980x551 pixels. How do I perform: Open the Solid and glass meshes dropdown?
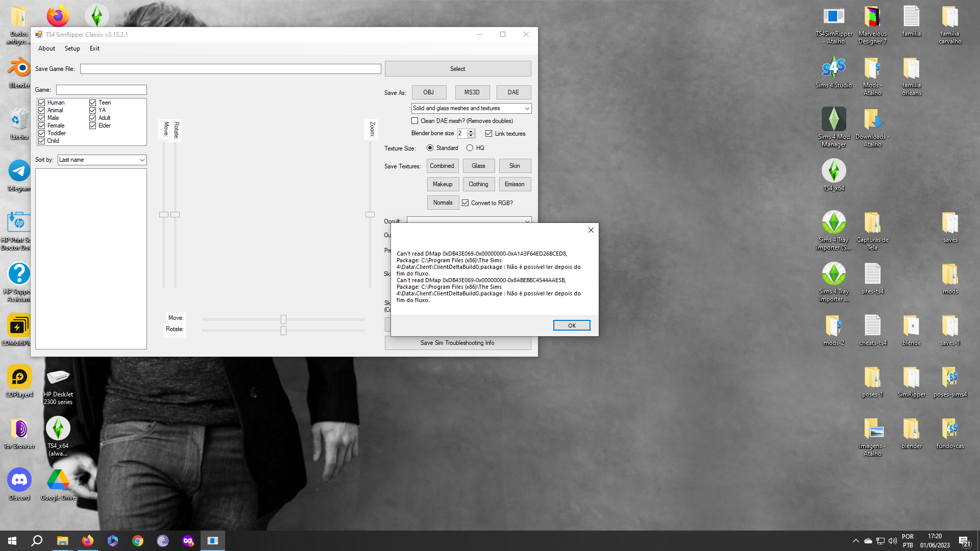click(527, 108)
